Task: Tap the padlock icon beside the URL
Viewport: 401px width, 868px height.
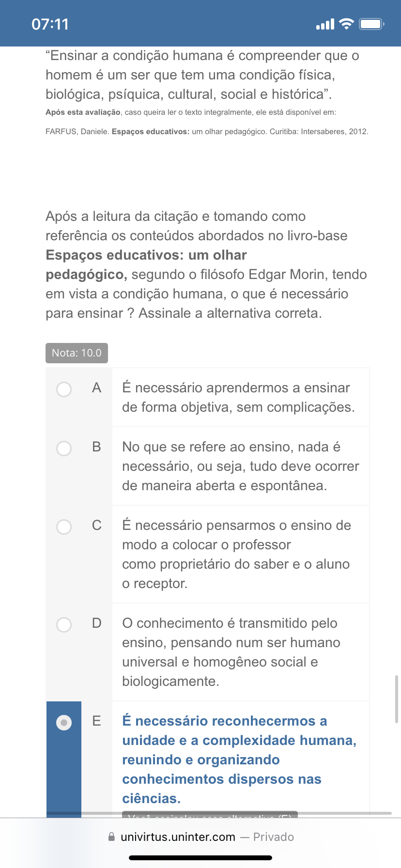Action: coord(112,837)
